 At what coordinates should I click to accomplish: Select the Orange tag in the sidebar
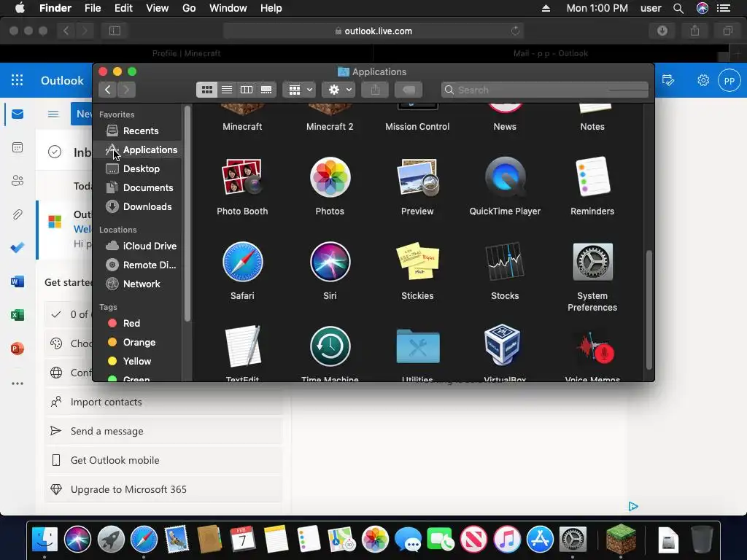click(x=138, y=343)
